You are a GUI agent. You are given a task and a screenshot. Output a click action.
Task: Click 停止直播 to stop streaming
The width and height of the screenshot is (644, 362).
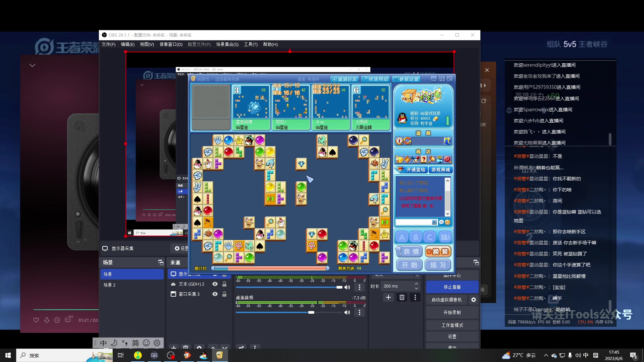click(452, 287)
